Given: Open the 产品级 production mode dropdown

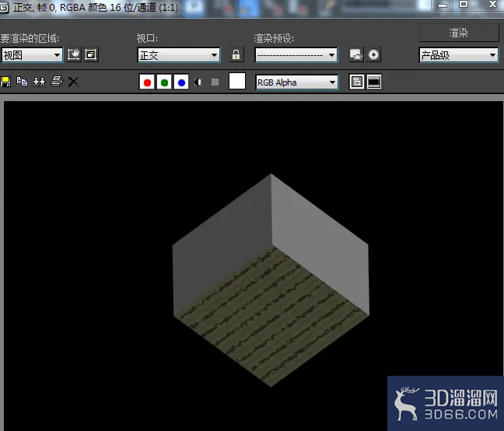Looking at the screenshot, I should click(459, 55).
